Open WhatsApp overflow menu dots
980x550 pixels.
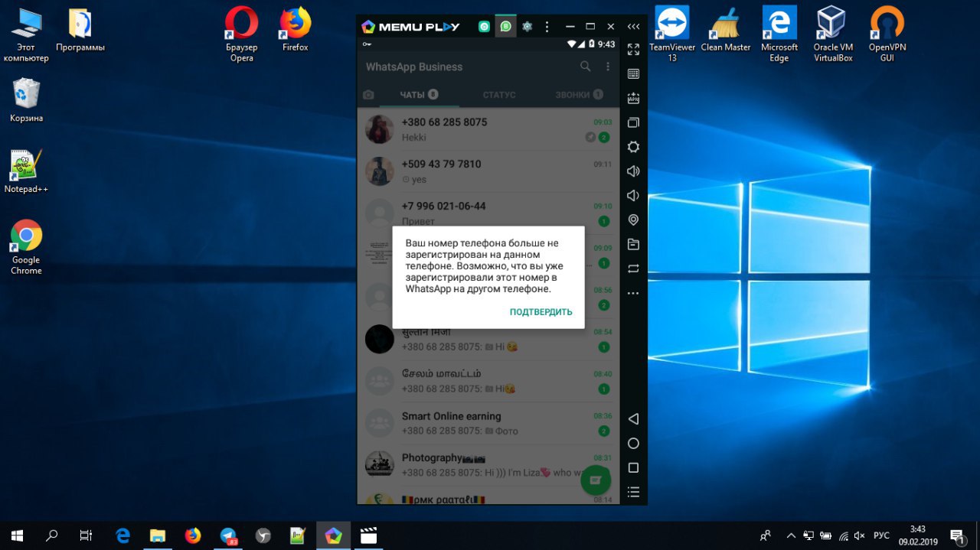pos(608,67)
